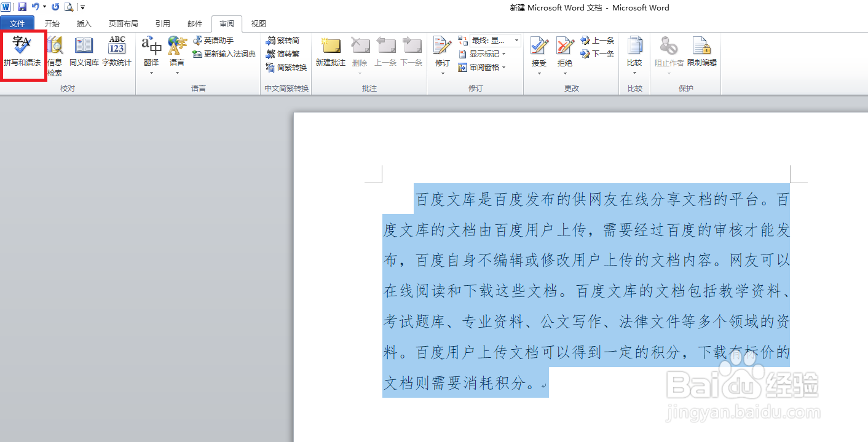This screenshot has height=442, width=868.
Task: Open the undo history dropdown arrow
Action: (x=44, y=7)
